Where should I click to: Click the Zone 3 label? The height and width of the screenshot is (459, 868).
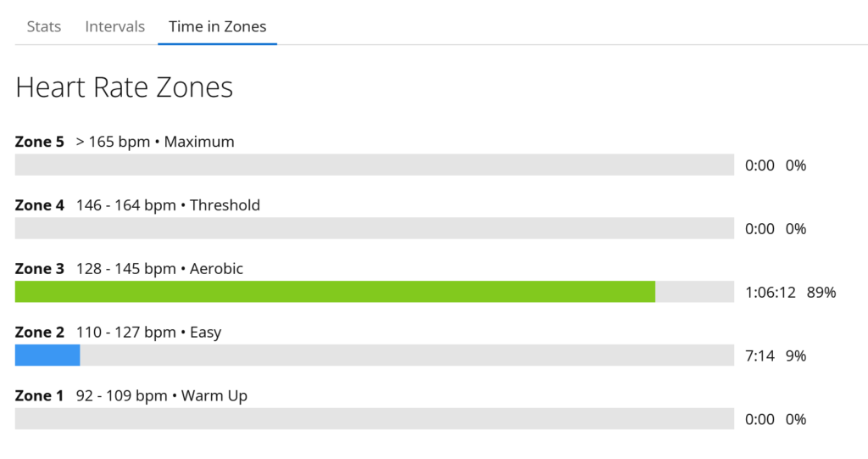click(x=39, y=269)
